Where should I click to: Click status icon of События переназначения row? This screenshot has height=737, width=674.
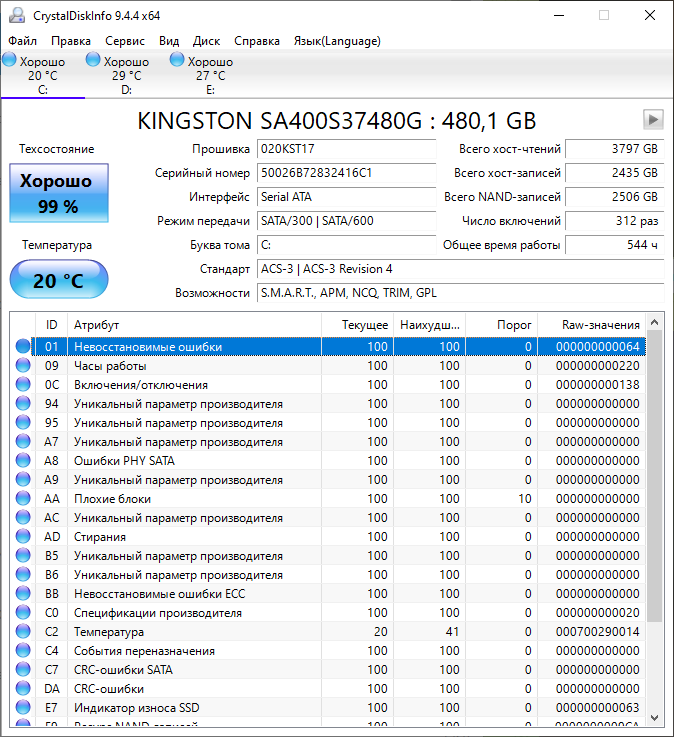23,651
